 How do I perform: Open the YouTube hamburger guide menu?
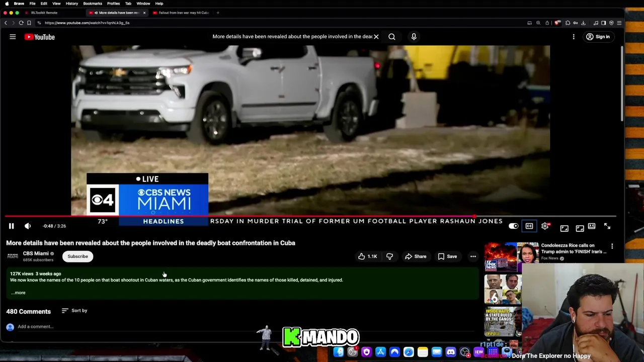tap(13, 37)
